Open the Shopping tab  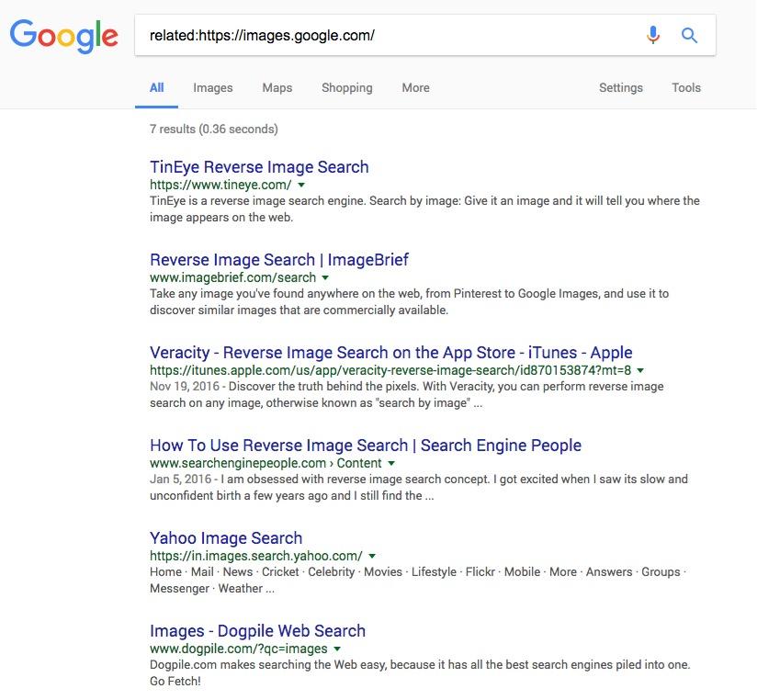pyautogui.click(x=346, y=88)
